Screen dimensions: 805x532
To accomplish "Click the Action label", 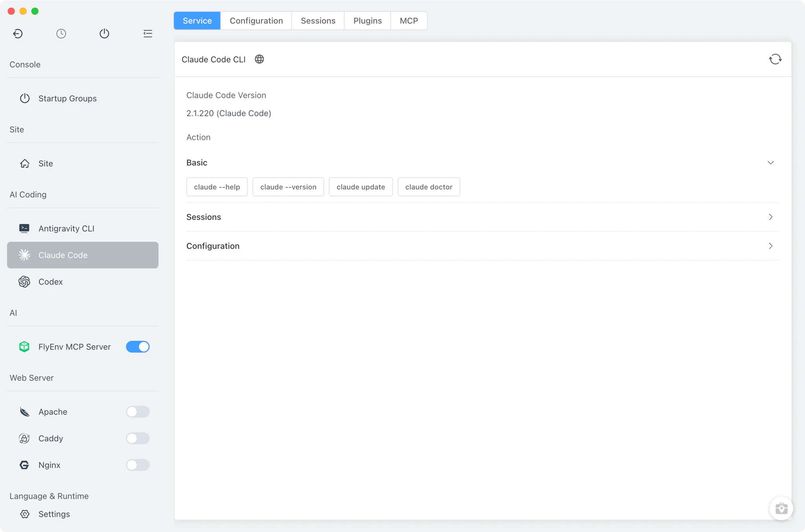I will [198, 137].
